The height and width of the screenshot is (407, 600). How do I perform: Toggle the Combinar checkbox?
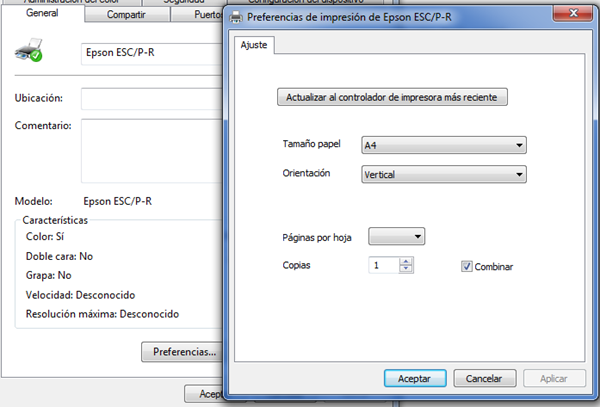point(467,267)
